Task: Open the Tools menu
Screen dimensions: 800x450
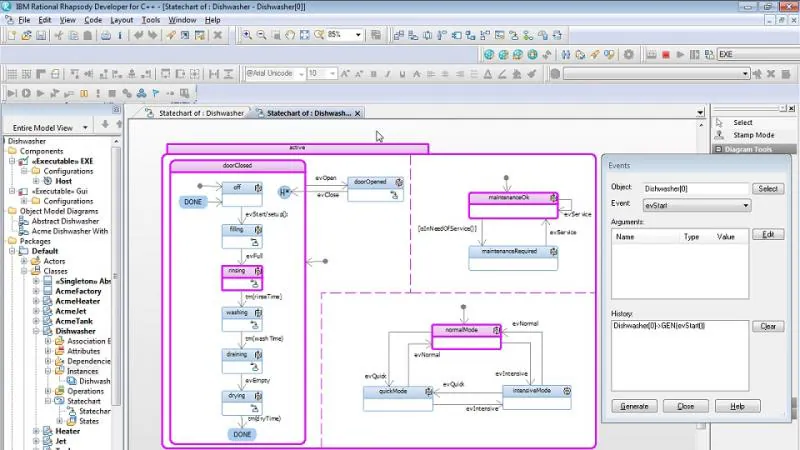Action: 151,20
